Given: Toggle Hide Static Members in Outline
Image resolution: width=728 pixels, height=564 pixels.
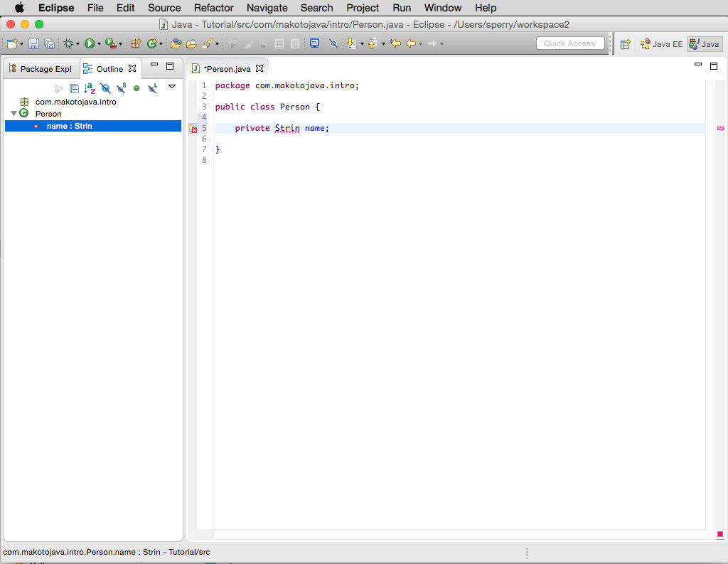Looking at the screenshot, I should (x=121, y=87).
